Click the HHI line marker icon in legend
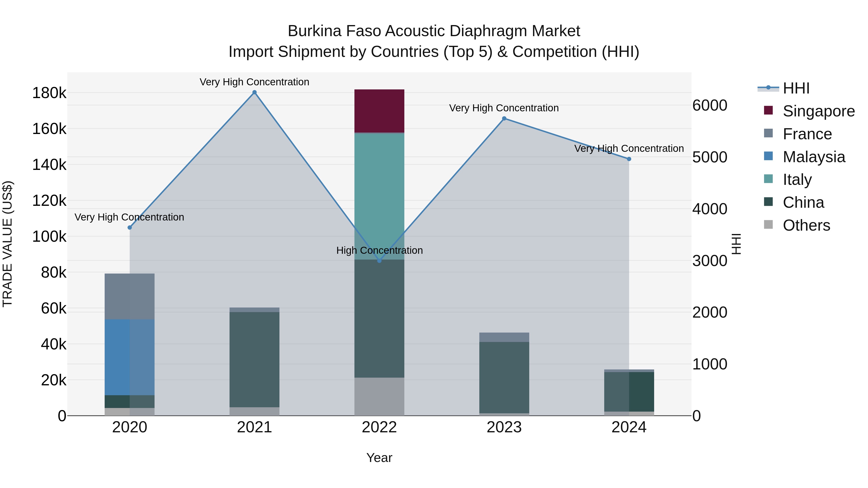868x488 pixels. [768, 88]
